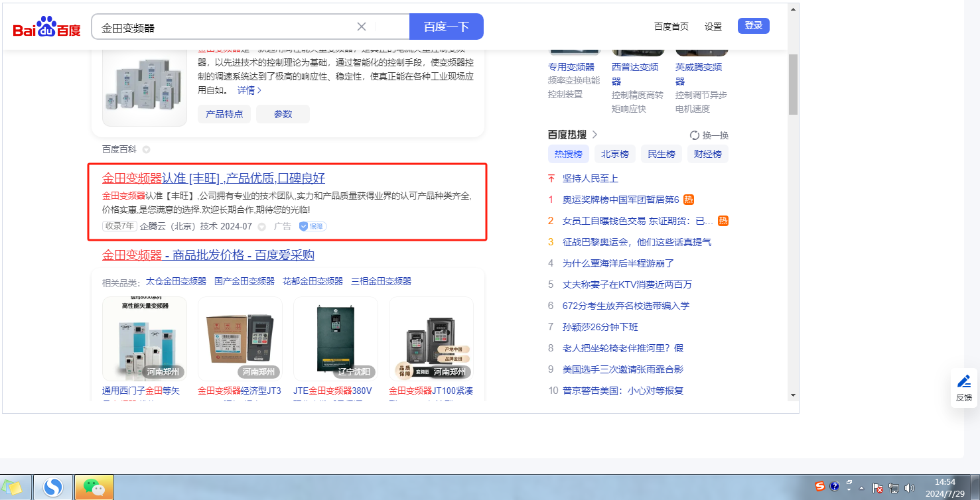Select the 产品特点 tab button

click(x=224, y=114)
